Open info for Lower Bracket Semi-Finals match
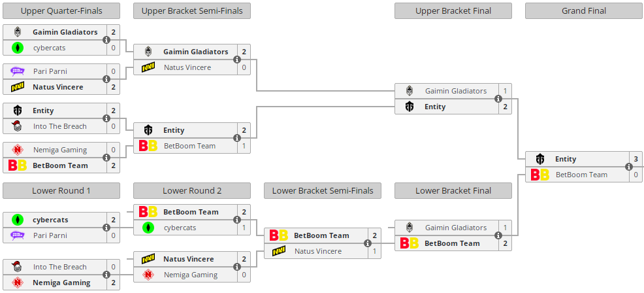The image size is (644, 293). [x=368, y=243]
